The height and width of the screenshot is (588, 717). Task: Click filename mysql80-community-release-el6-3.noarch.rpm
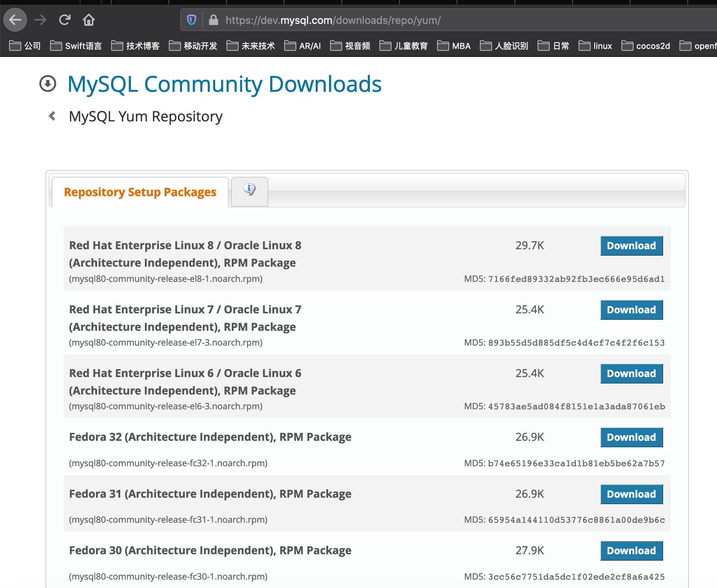(x=166, y=406)
